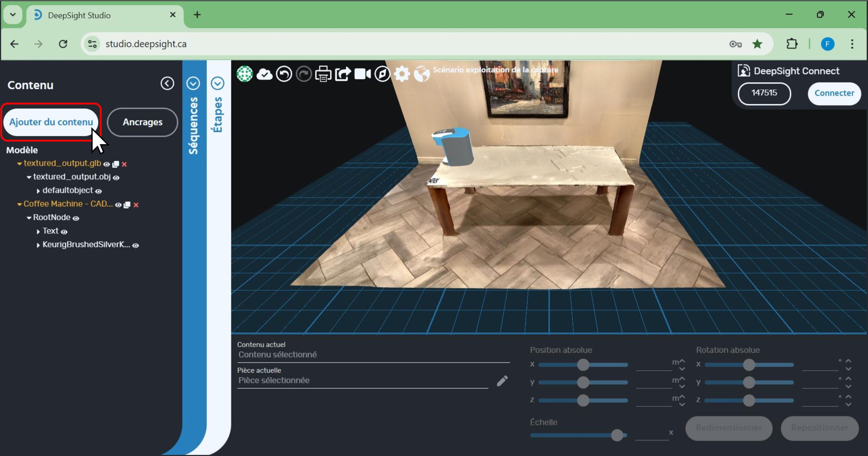Click the undo arrow icon
Viewport: 868px width, 456px height.
[284, 74]
